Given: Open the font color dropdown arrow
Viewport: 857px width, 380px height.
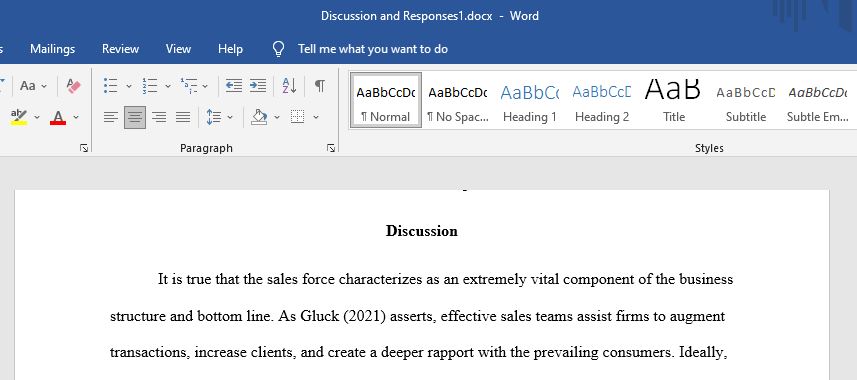Looking at the screenshot, I should click(76, 117).
